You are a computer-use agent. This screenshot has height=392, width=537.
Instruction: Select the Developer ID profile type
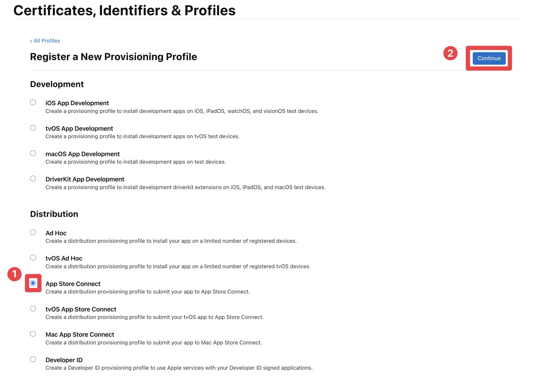coord(33,359)
